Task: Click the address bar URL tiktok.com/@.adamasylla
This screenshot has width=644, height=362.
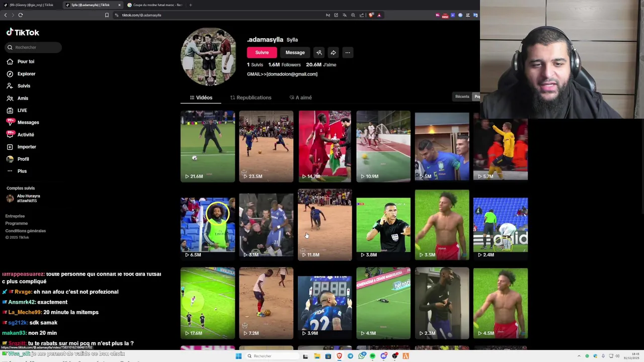Action: coord(141,15)
